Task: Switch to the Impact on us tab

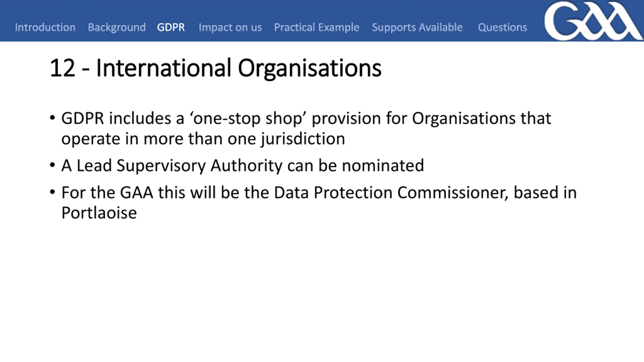Action: (x=230, y=27)
